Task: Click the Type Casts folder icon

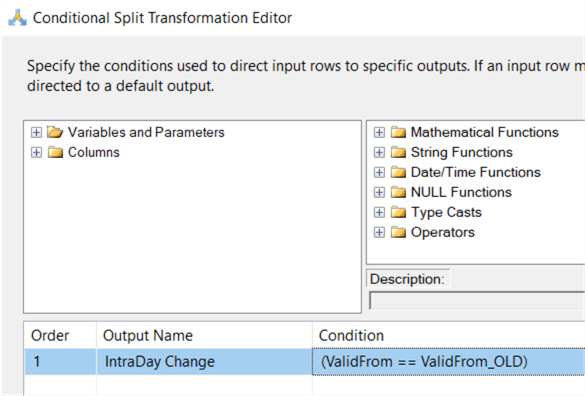Action: pos(398,212)
